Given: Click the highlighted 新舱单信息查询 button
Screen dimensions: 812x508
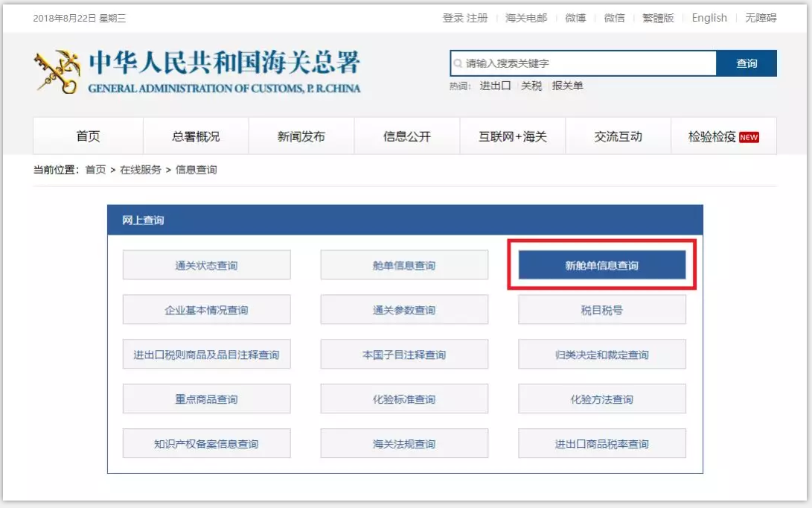Looking at the screenshot, I should pos(601,265).
